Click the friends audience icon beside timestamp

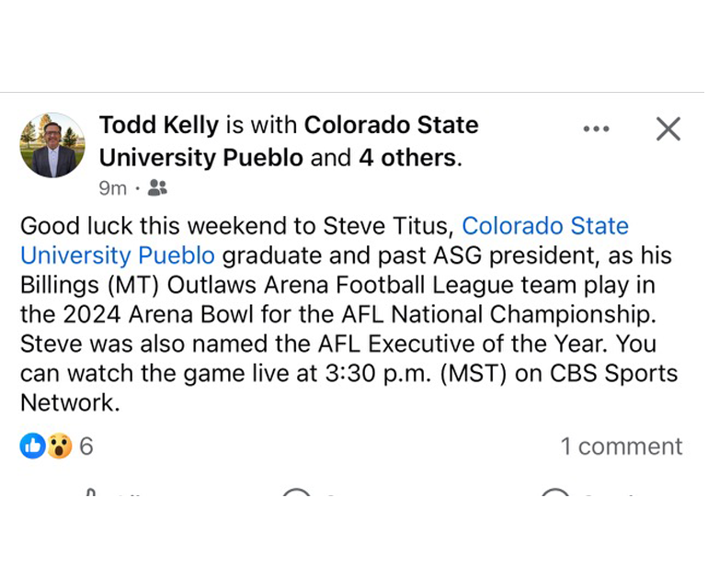(x=157, y=188)
